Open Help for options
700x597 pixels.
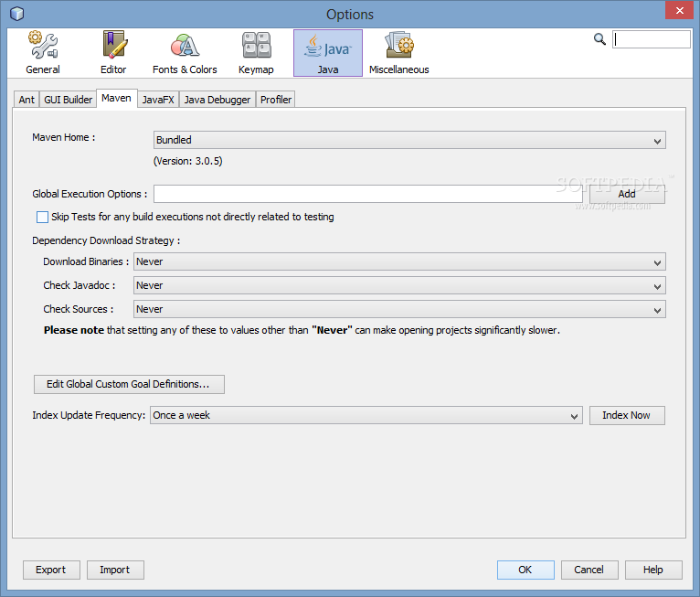click(x=653, y=570)
